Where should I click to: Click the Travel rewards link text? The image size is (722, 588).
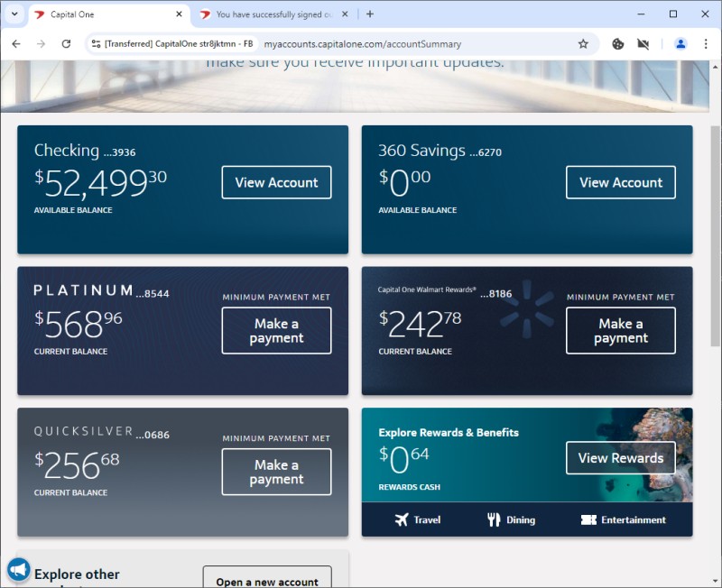pyautogui.click(x=427, y=519)
